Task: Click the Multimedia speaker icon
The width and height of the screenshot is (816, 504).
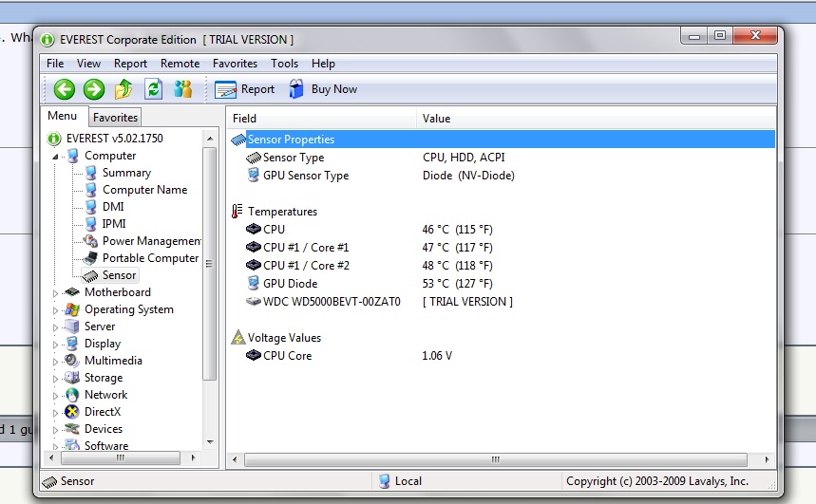Action: pyautogui.click(x=72, y=361)
